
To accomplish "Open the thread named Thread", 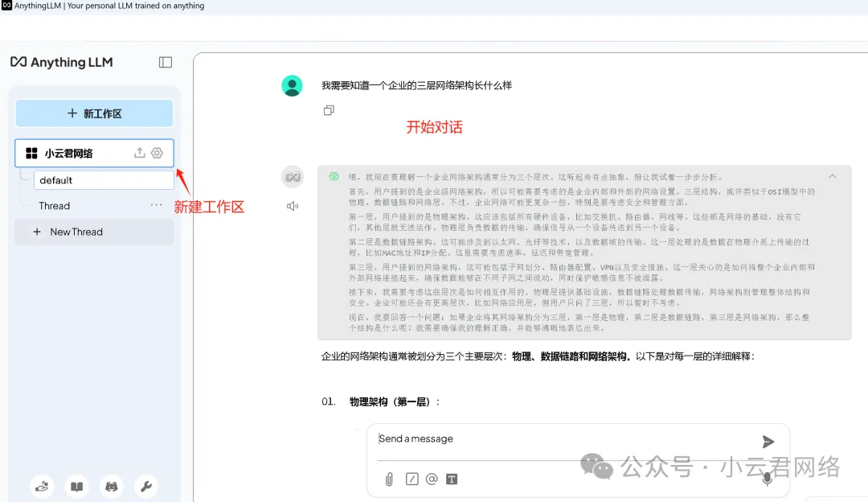I will [55, 206].
